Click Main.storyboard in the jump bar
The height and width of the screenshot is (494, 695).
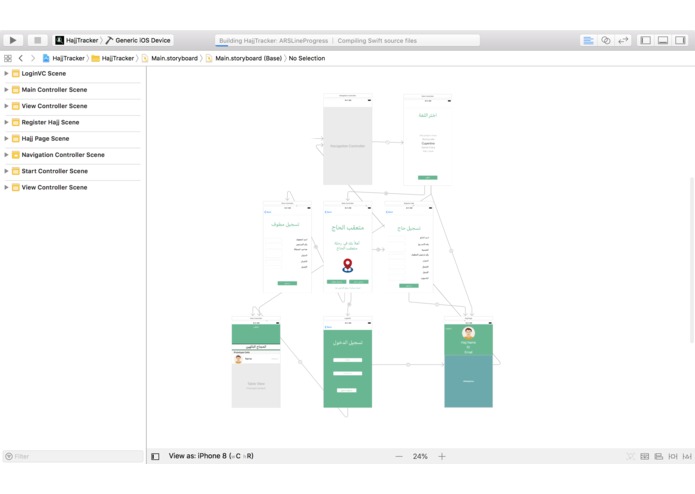[170, 58]
